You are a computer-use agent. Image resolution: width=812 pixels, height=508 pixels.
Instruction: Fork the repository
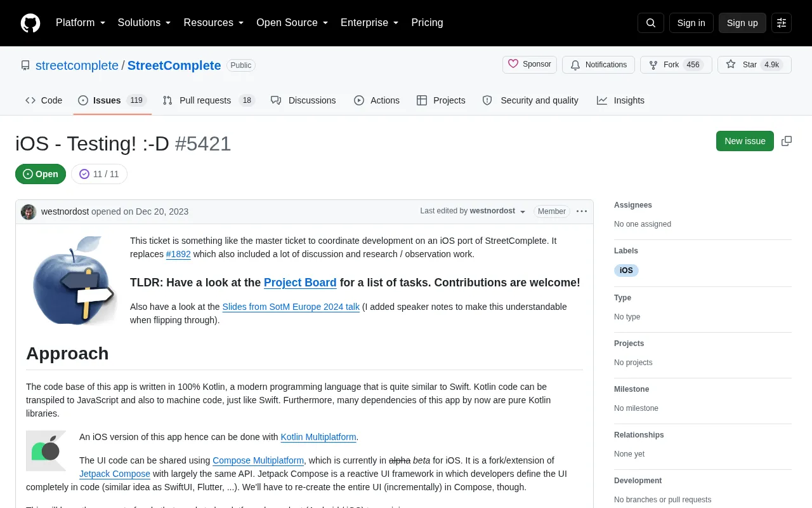pos(676,65)
